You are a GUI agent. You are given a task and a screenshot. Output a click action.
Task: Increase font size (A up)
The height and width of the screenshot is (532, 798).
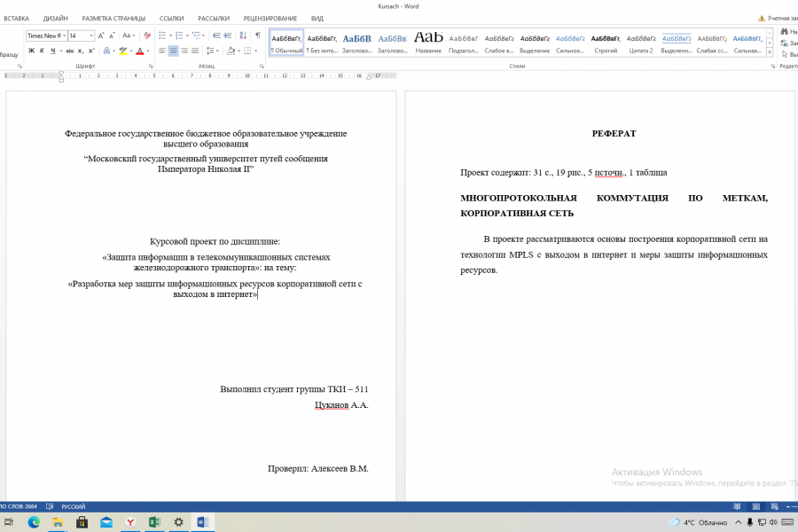[x=101, y=35]
